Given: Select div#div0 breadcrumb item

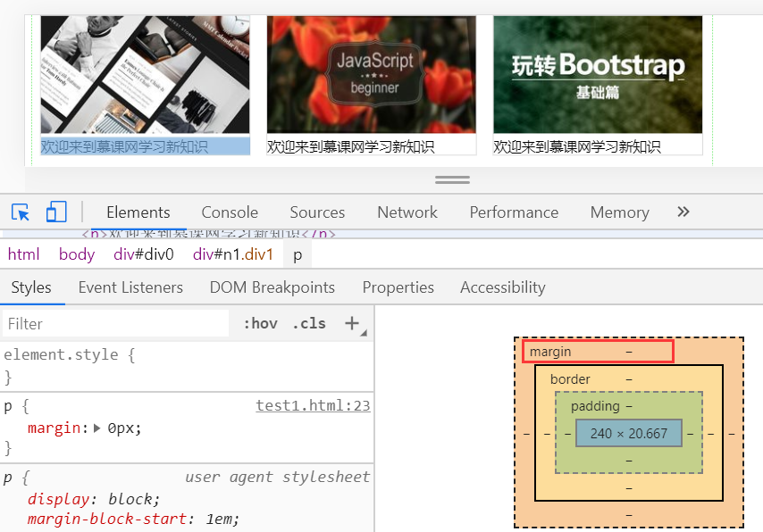Looking at the screenshot, I should (144, 254).
